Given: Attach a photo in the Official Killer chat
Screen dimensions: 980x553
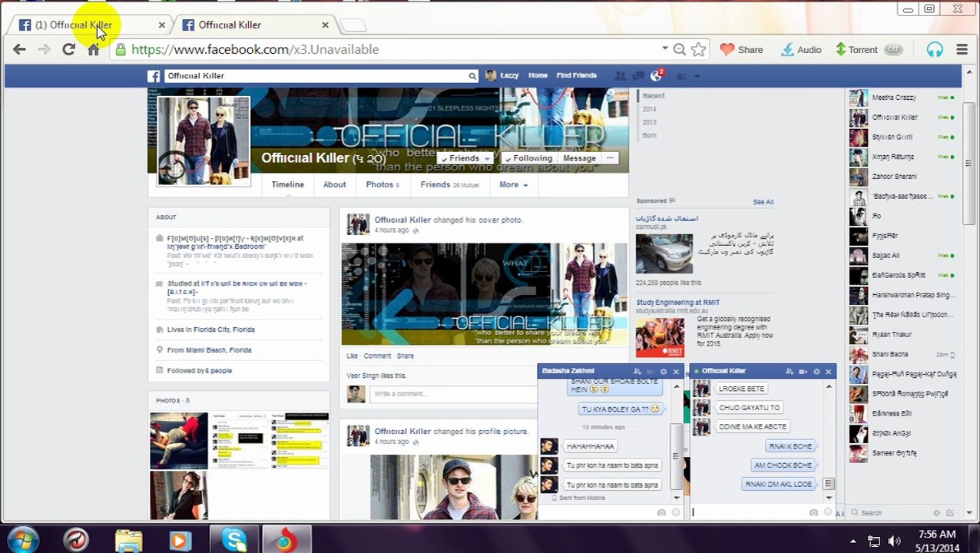Looking at the screenshot, I should [x=813, y=512].
